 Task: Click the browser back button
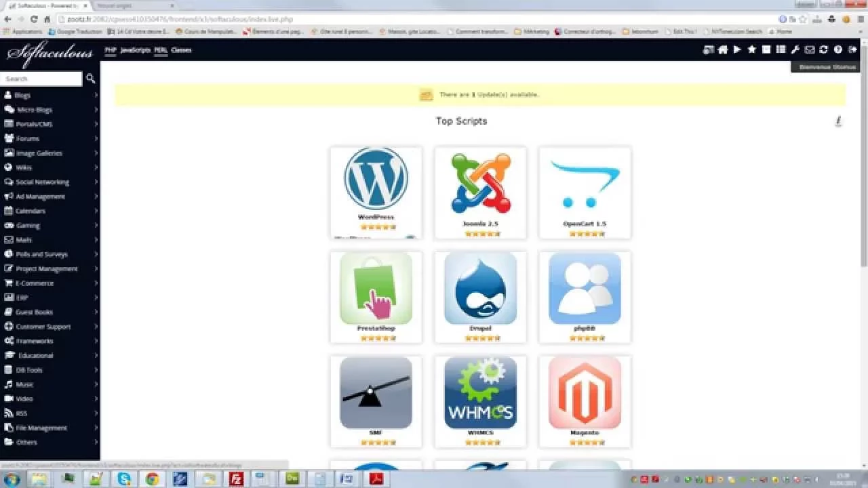click(7, 20)
